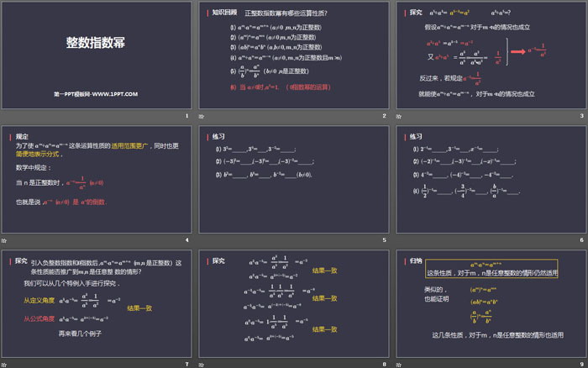Click the animation star icon under slide 4
Viewport: 588px width, 368px height.
tap(3, 240)
